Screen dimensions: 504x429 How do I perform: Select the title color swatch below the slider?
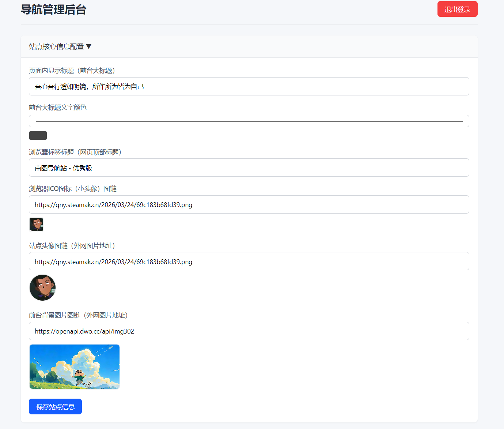tap(38, 135)
